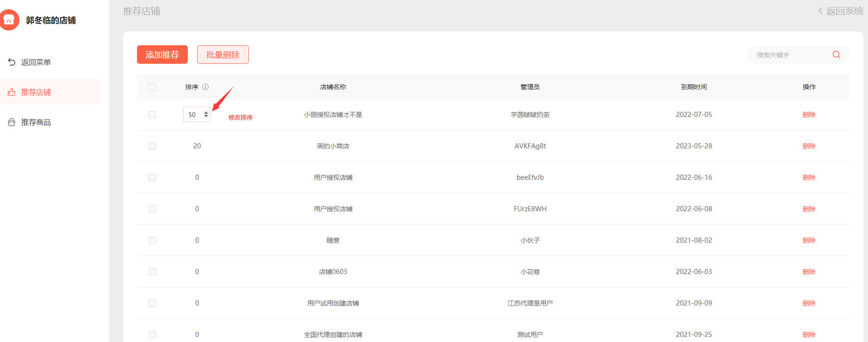868x342 pixels.
Task: Click the stepper arrows on 50
Action: click(x=206, y=115)
